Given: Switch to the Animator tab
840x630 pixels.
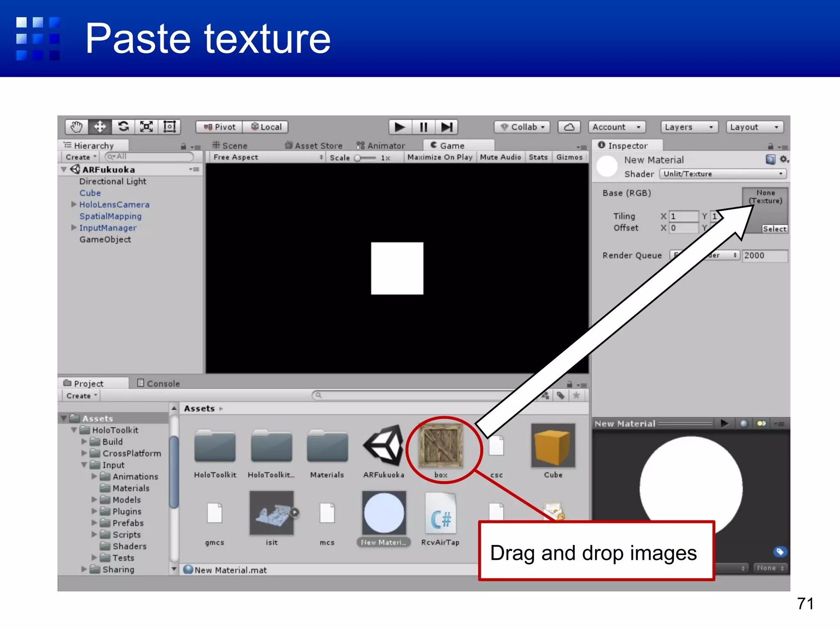Looking at the screenshot, I should (x=381, y=146).
